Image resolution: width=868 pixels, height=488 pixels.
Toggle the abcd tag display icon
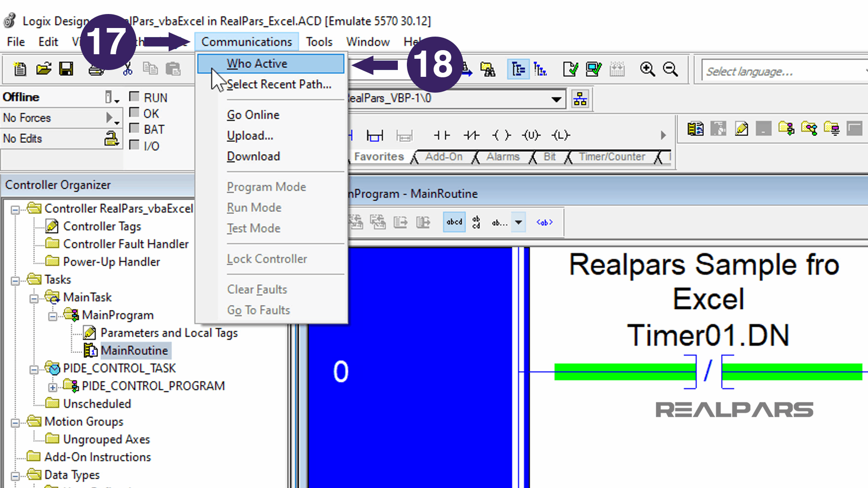click(x=454, y=222)
